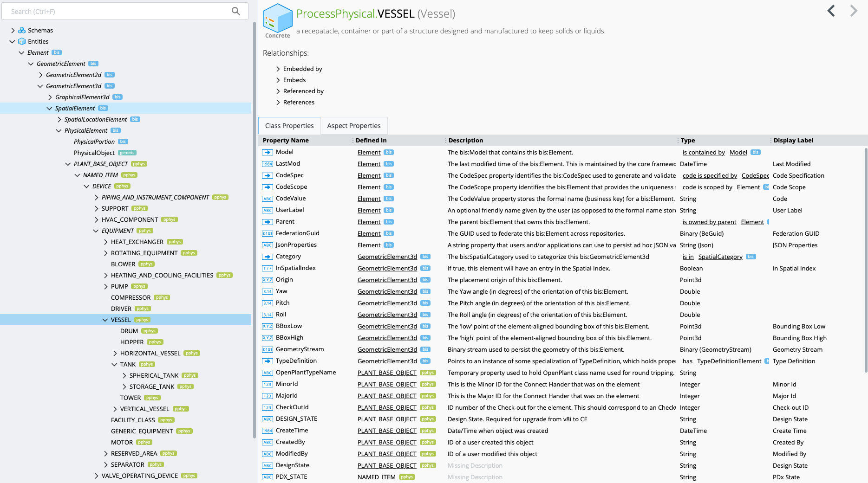Image resolution: width=868 pixels, height=483 pixels.
Task: Switch to the Aspect Properties tab
Action: click(354, 126)
